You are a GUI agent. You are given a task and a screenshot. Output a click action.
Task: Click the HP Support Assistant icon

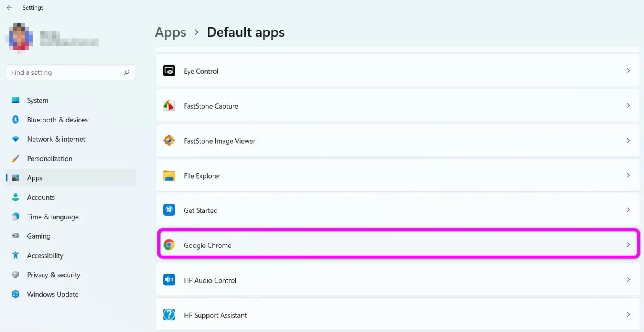[x=169, y=315]
